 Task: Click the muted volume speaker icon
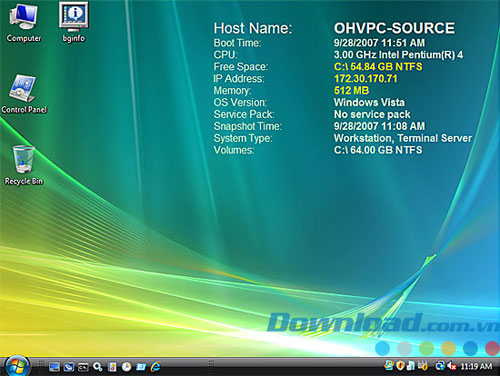[x=452, y=366]
